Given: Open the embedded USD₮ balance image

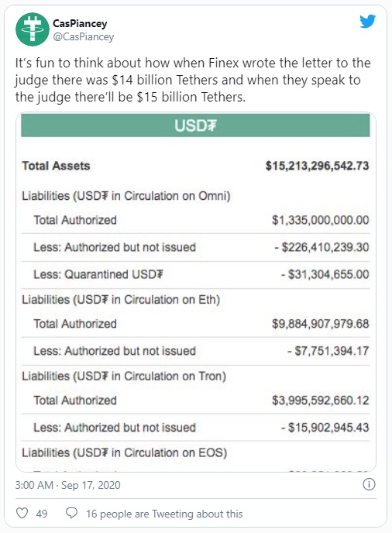Looking at the screenshot, I should [x=196, y=292].
